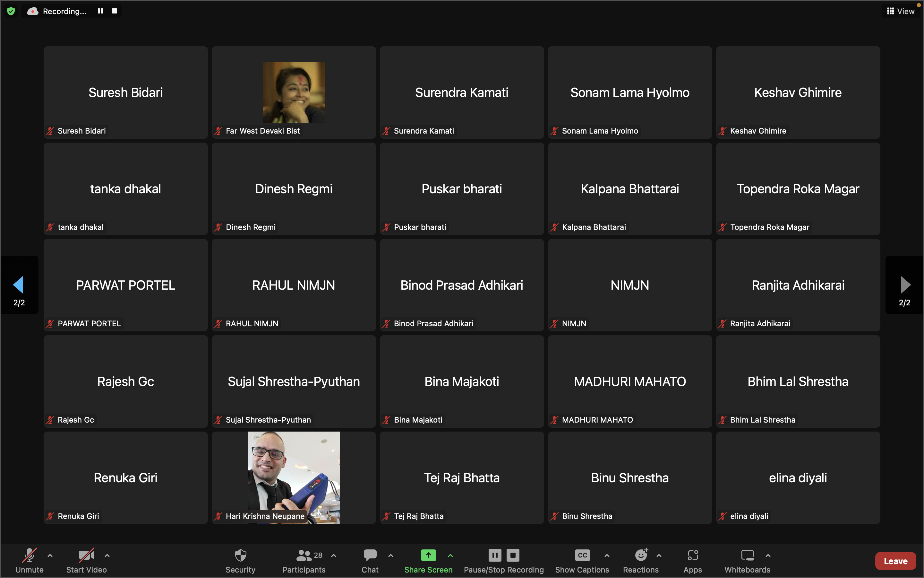This screenshot has width=924, height=578.
Task: Click name label elina diyali
Action: pyautogui.click(x=749, y=516)
